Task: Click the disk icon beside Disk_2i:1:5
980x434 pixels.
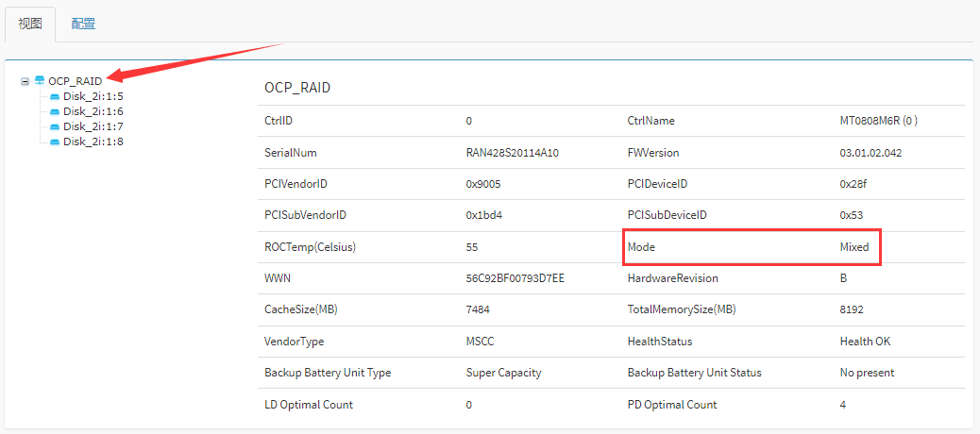Action: (55, 96)
